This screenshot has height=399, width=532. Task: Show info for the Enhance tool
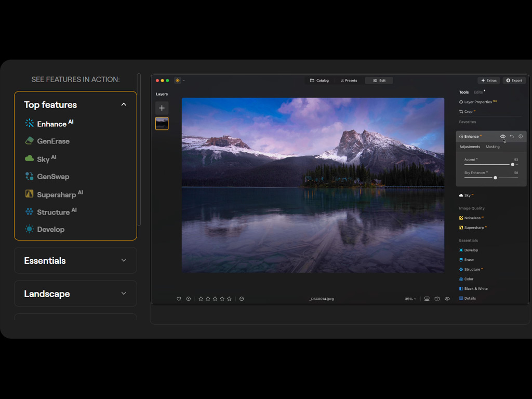[521, 137]
